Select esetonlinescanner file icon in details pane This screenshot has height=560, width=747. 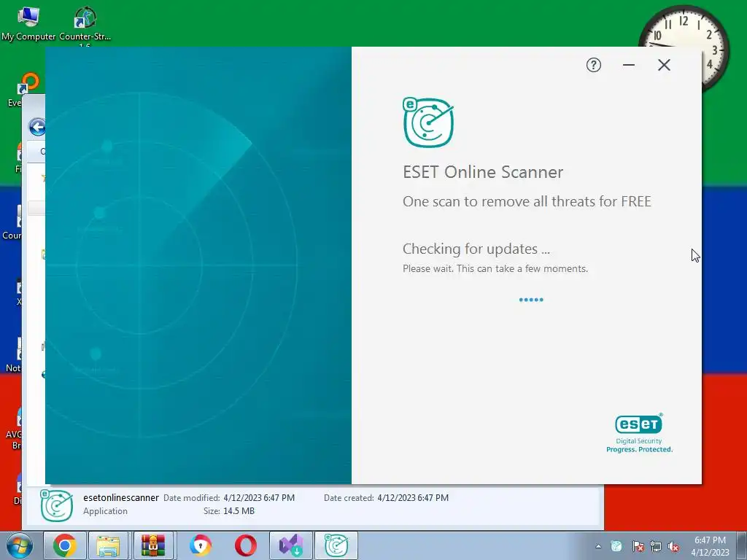[56, 505]
